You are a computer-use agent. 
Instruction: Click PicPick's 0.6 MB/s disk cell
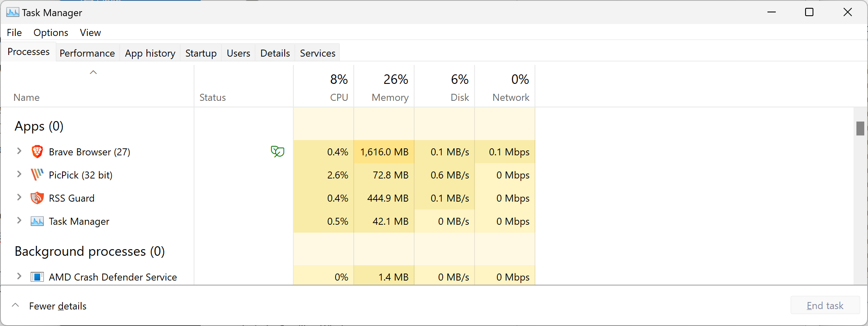(x=444, y=175)
